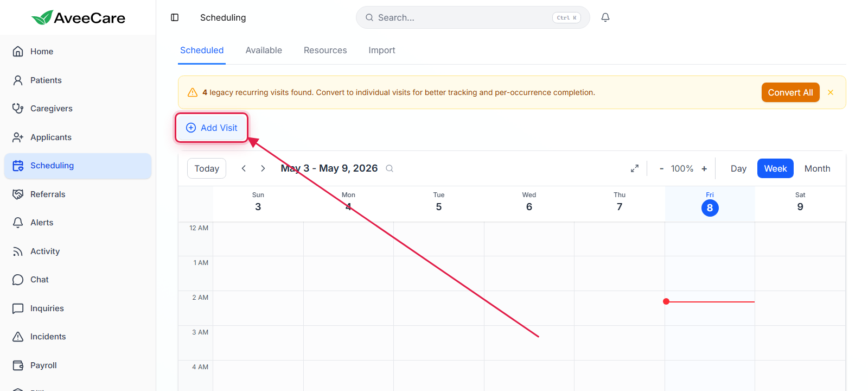868x391 pixels.
Task: Click the May 3 - May 9, 2026 date range
Action: 329,168
